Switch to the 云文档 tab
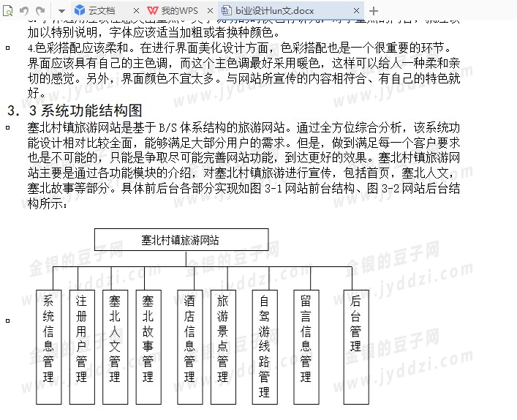Screen dimensions: 517x420 point(102,11)
